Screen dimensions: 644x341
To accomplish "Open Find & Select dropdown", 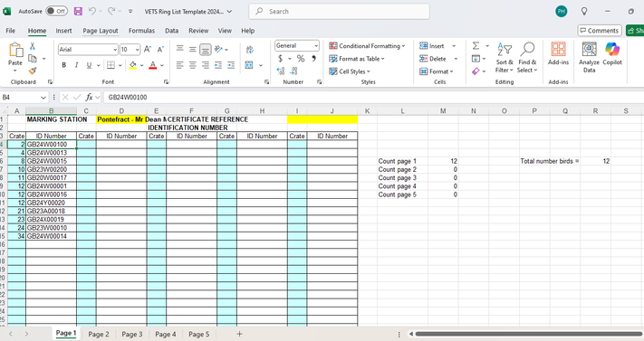I will (527, 58).
